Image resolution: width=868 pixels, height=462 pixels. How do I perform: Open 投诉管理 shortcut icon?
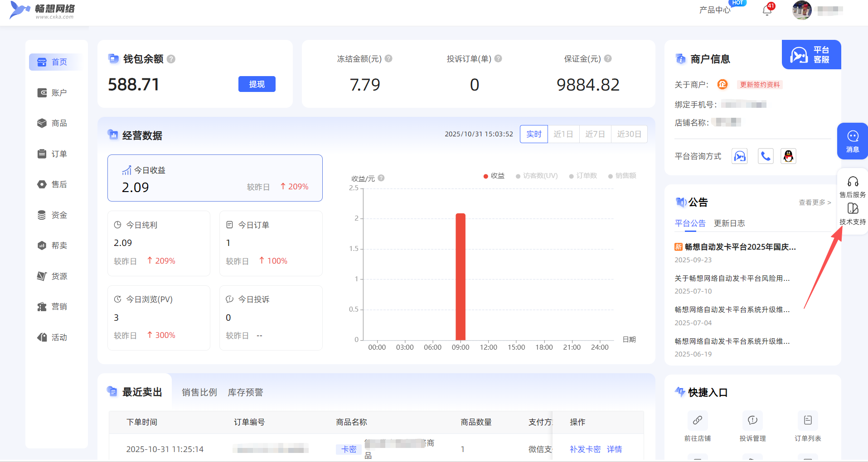click(x=752, y=420)
